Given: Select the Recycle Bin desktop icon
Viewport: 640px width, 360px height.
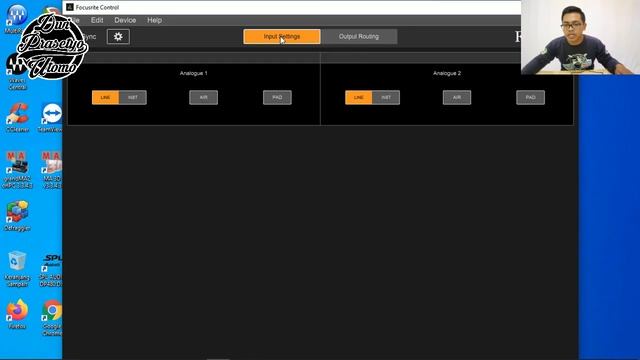Looking at the screenshot, I should (17, 269).
